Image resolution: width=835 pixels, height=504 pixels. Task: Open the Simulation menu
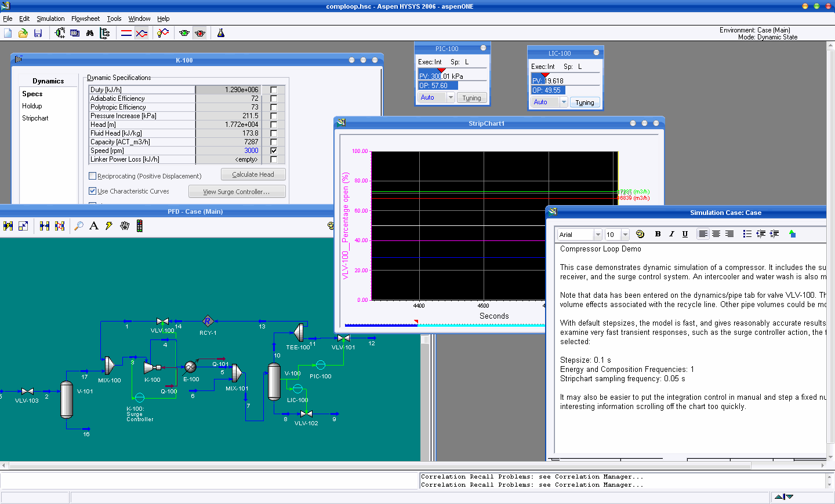(x=50, y=19)
